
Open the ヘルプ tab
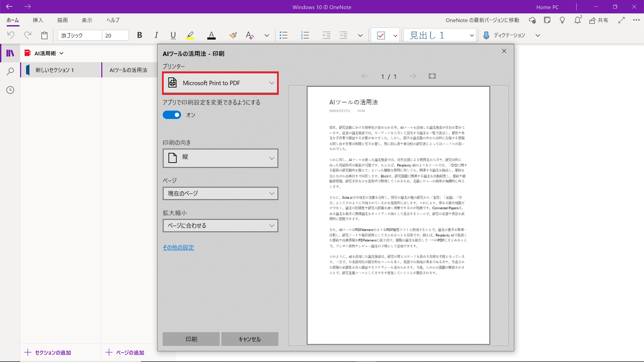pyautogui.click(x=113, y=20)
